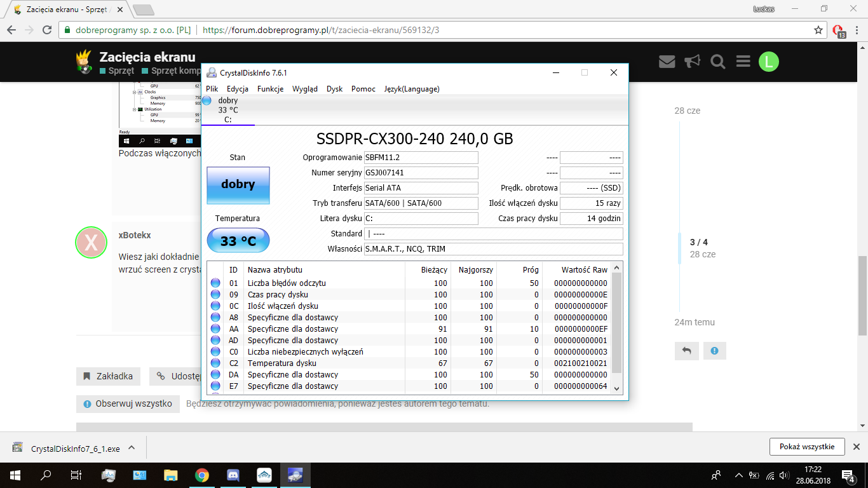The width and height of the screenshot is (868, 488).
Task: Bookmark page with the star icon
Action: (818, 30)
